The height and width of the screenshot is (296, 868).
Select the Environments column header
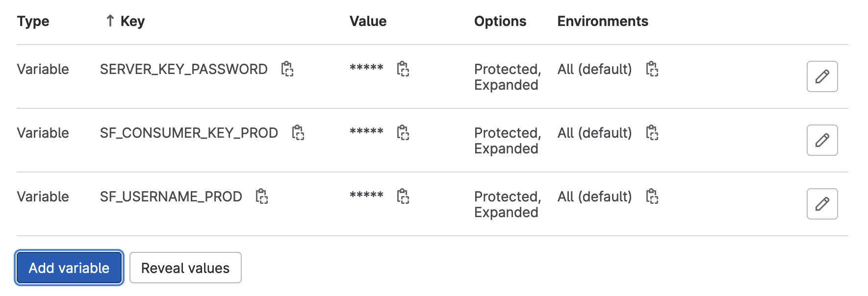(603, 21)
